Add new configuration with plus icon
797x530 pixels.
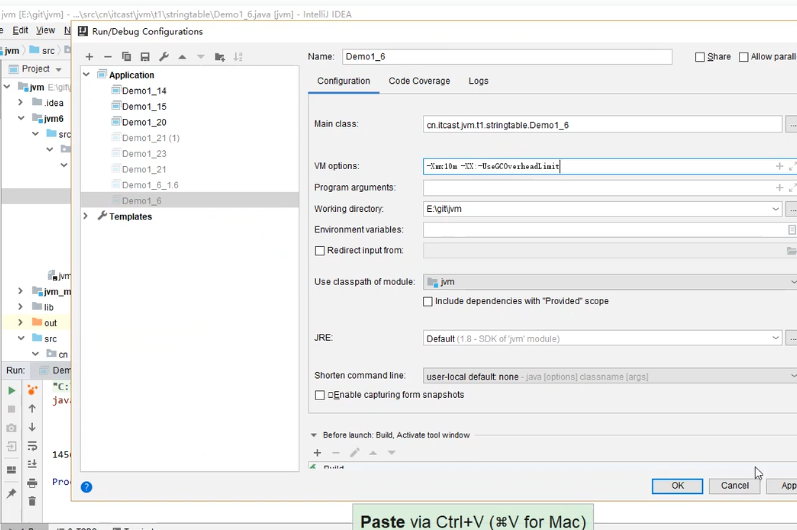[89, 57]
